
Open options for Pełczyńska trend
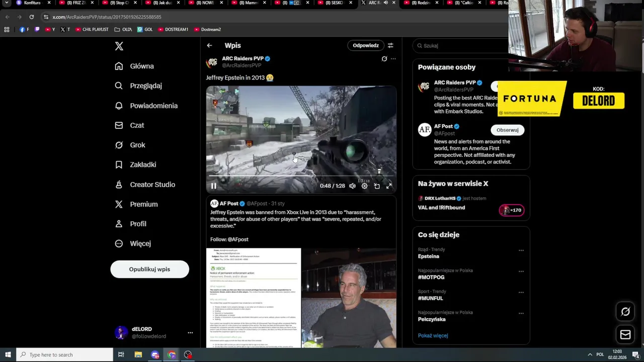tap(521, 313)
